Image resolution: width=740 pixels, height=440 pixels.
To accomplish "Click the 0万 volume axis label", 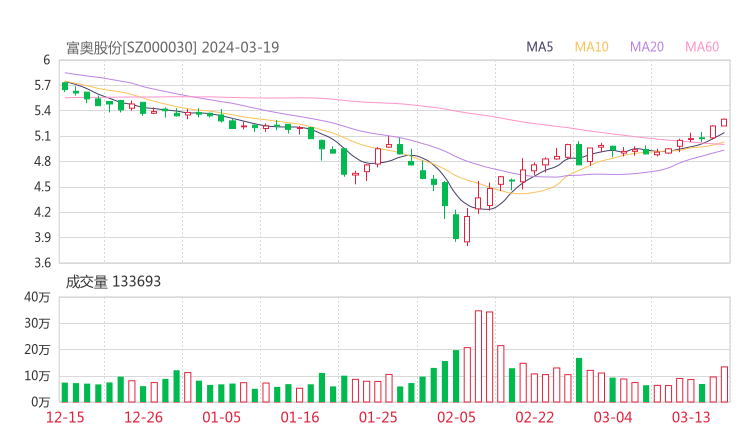I will (x=40, y=402).
